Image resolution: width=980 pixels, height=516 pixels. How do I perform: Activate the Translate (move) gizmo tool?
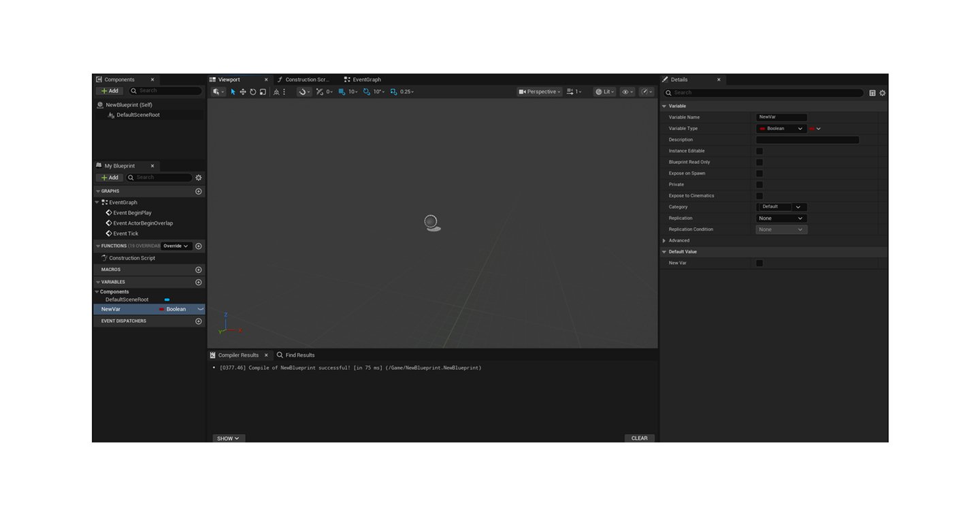point(243,92)
